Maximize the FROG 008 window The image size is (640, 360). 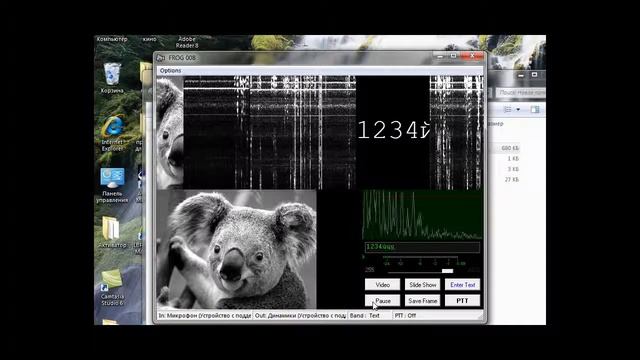click(453, 56)
